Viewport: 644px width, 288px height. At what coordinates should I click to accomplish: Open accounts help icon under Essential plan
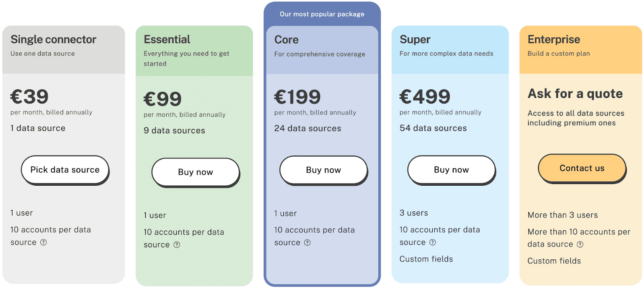click(177, 245)
